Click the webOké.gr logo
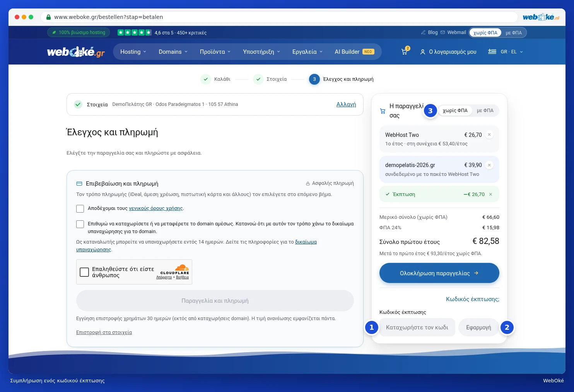The width and height of the screenshot is (574, 392). point(76,52)
